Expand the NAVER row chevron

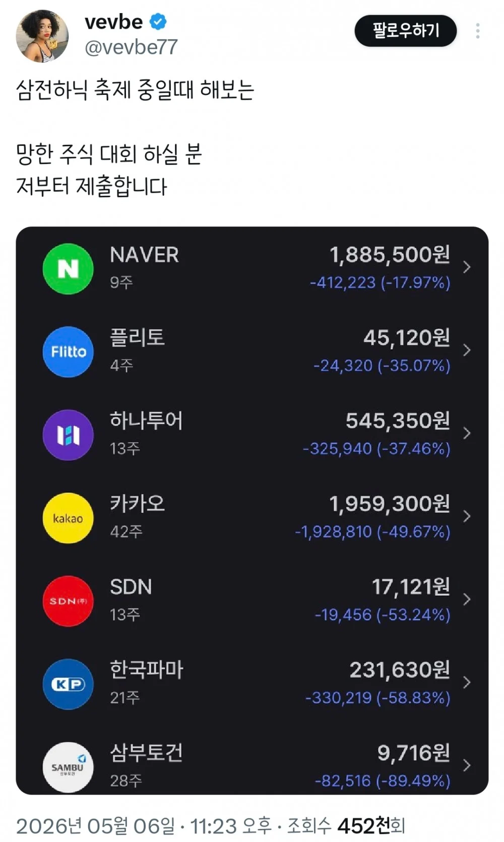(x=467, y=267)
